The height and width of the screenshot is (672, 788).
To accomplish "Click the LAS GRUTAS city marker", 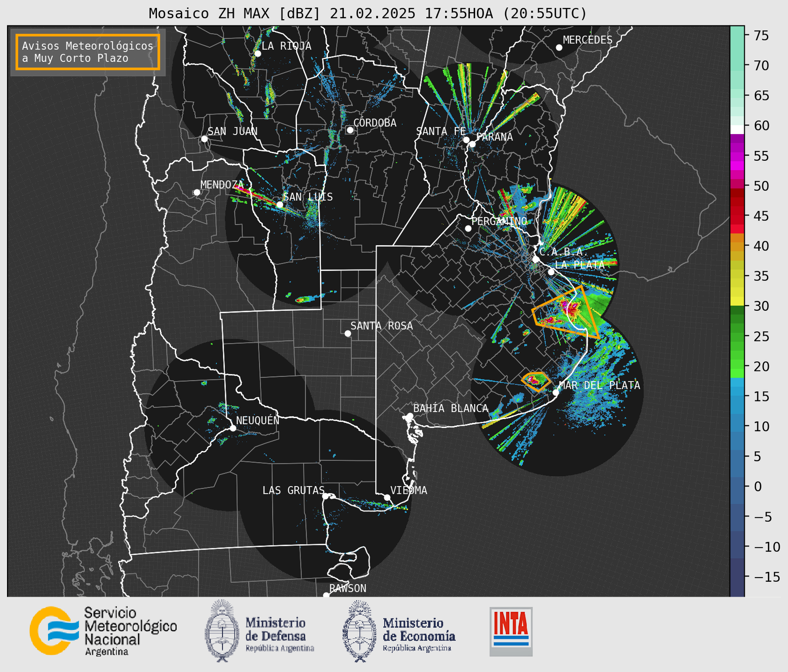I will (326, 496).
